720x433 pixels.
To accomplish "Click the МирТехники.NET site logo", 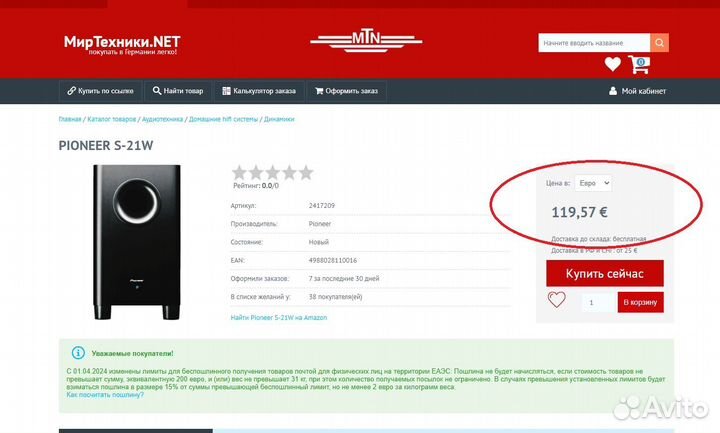I will coord(122,44).
